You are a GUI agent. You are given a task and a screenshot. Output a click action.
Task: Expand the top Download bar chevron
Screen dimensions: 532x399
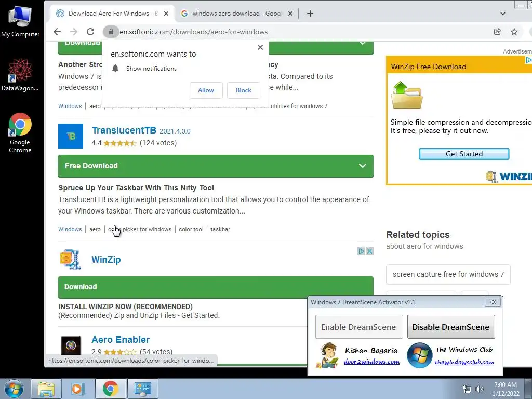[362, 44]
